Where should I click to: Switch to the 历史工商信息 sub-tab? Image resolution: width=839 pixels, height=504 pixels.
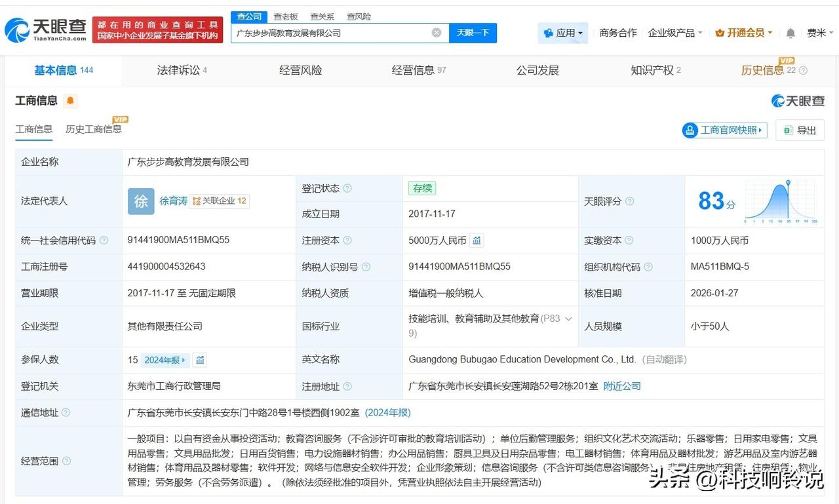pos(94,129)
